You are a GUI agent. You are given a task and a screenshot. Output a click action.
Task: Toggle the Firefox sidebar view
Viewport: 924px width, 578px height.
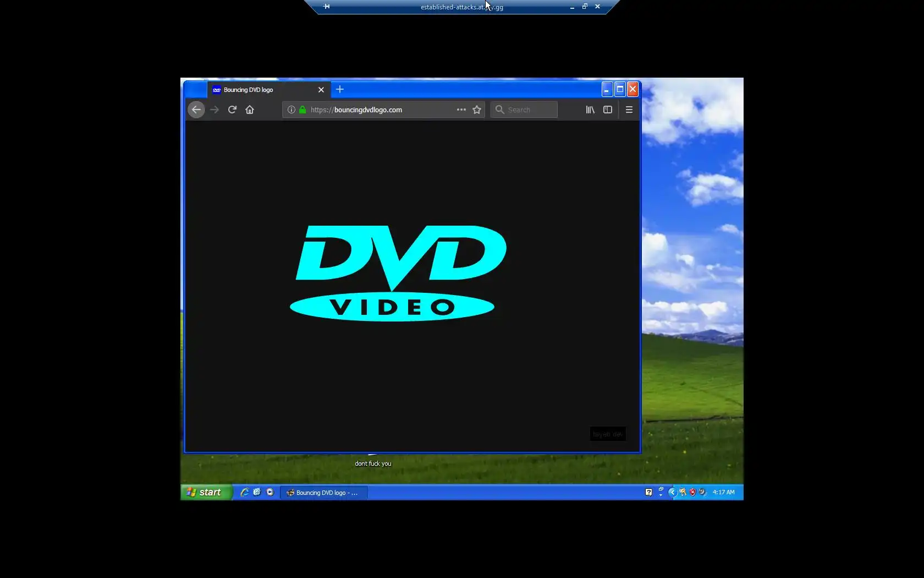click(x=608, y=110)
